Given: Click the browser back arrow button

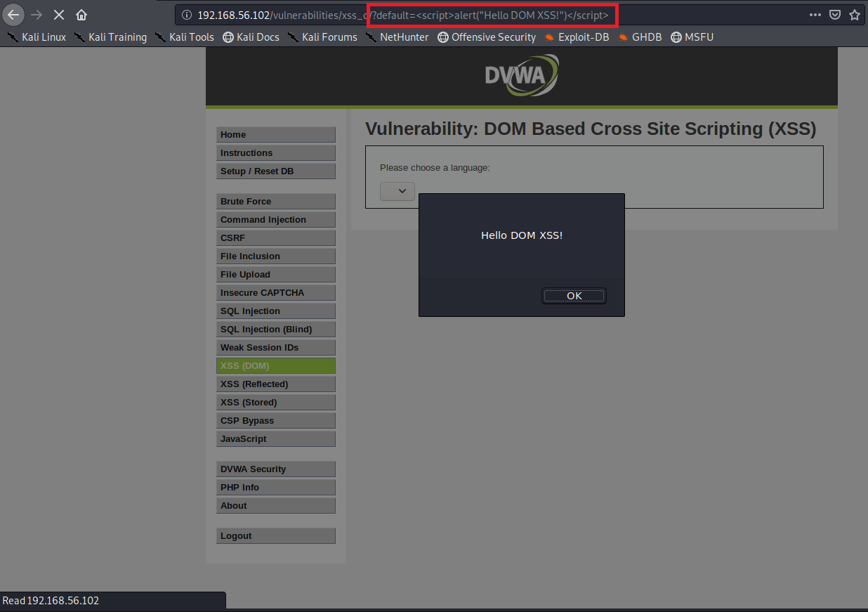Looking at the screenshot, I should click(13, 15).
